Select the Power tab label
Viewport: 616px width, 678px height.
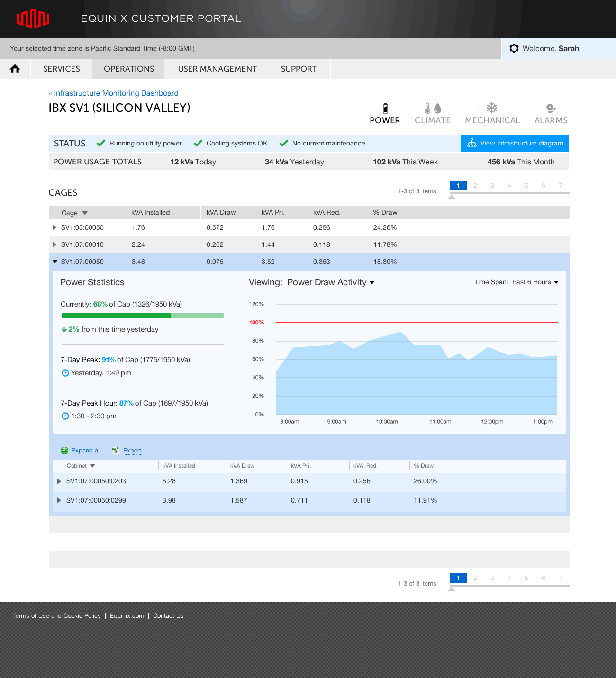pos(385,120)
